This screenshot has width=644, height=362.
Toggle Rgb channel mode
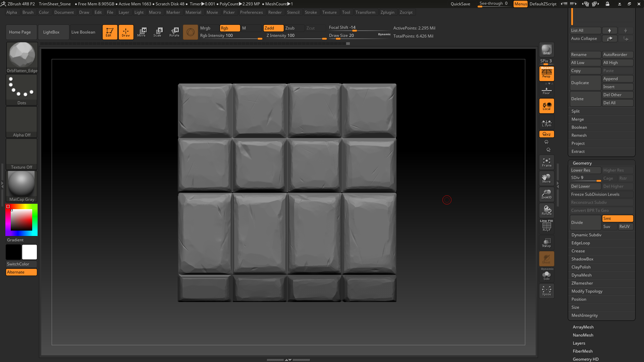pos(230,28)
